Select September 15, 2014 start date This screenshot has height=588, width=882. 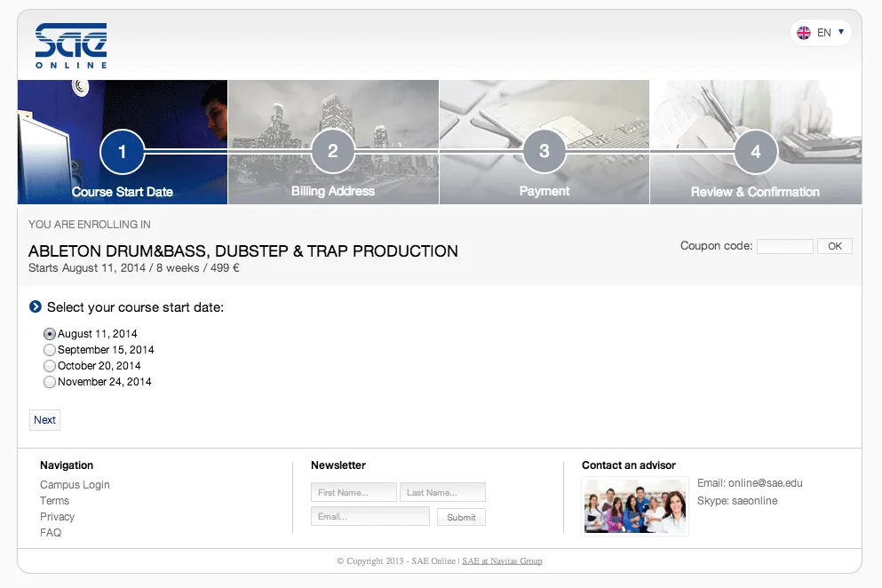[x=50, y=350]
